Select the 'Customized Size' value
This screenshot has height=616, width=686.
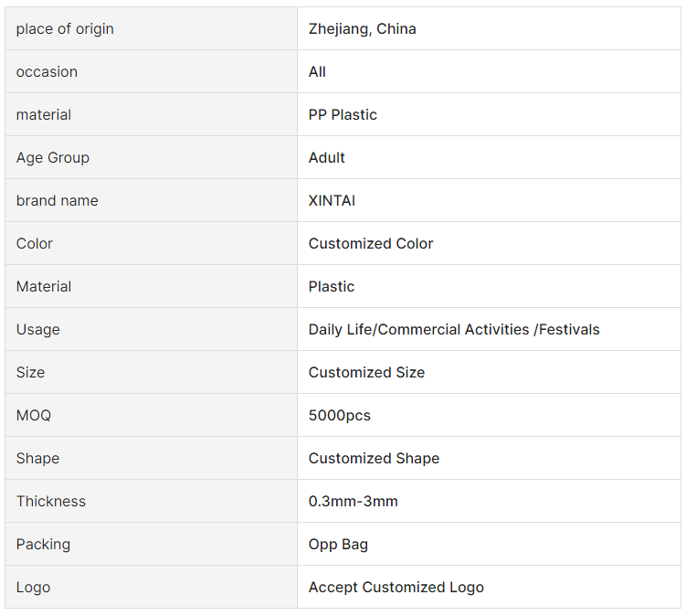366,372
